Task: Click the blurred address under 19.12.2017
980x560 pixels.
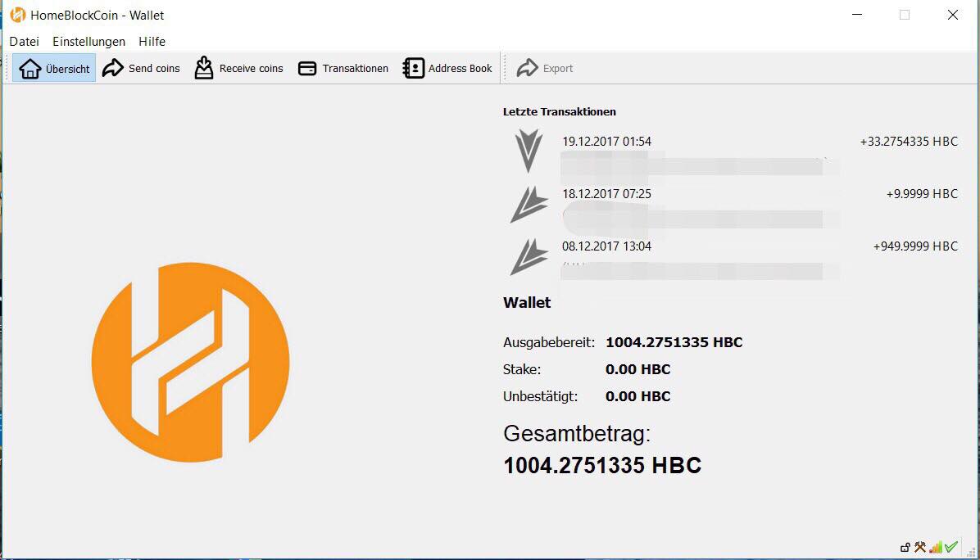Action: [x=692, y=166]
